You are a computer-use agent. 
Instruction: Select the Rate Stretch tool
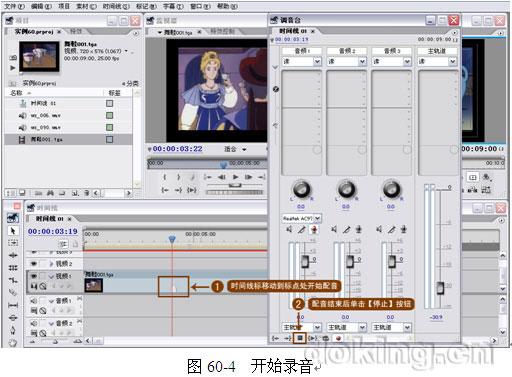(13, 280)
